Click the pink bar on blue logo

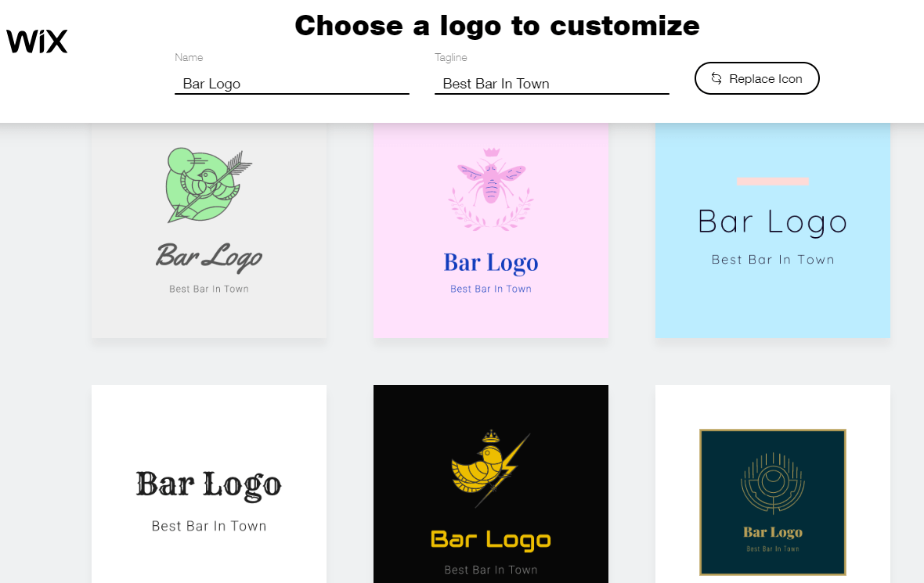coord(773,182)
